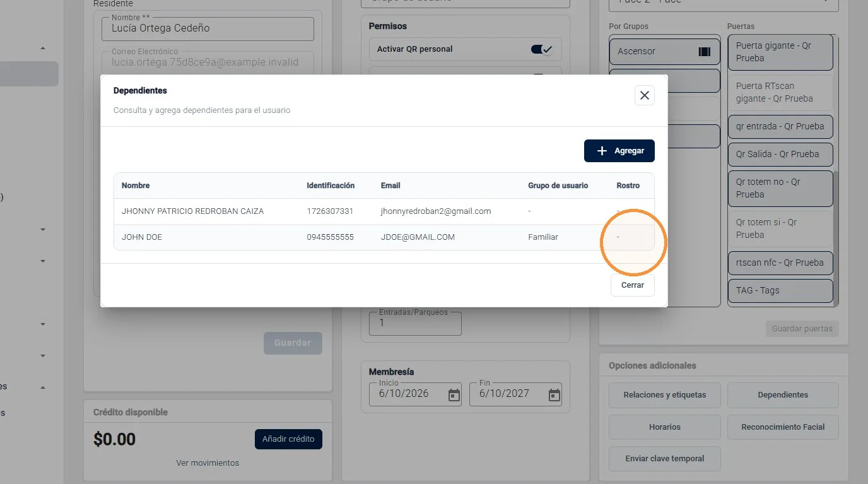This screenshot has width=868, height=484.
Task: Click the Guardar button under Residente
Action: click(x=293, y=343)
